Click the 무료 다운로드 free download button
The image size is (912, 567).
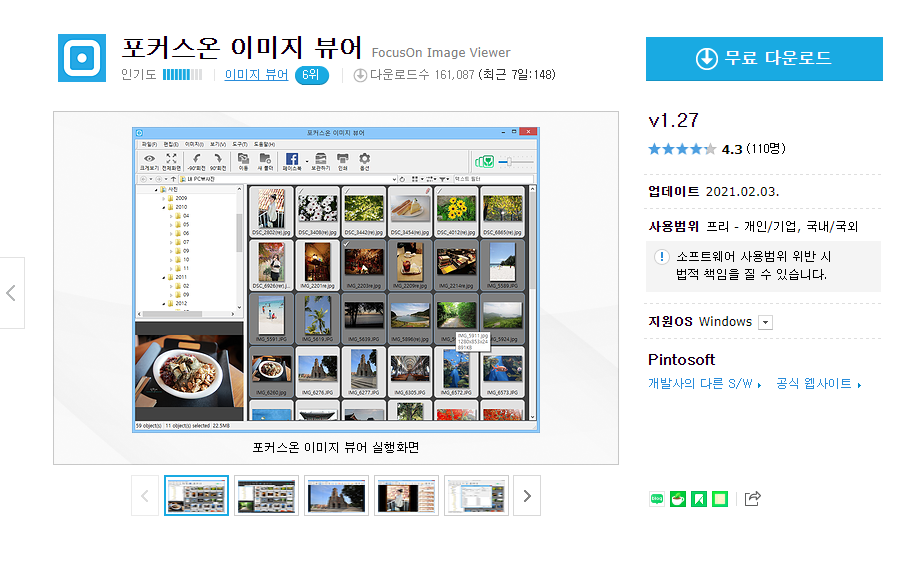(764, 59)
